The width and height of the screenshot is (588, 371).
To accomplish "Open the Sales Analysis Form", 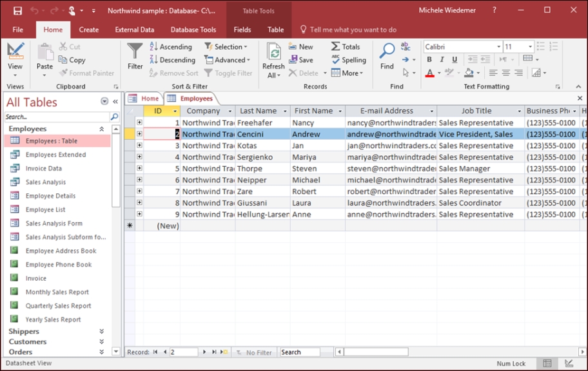I will pos(54,224).
